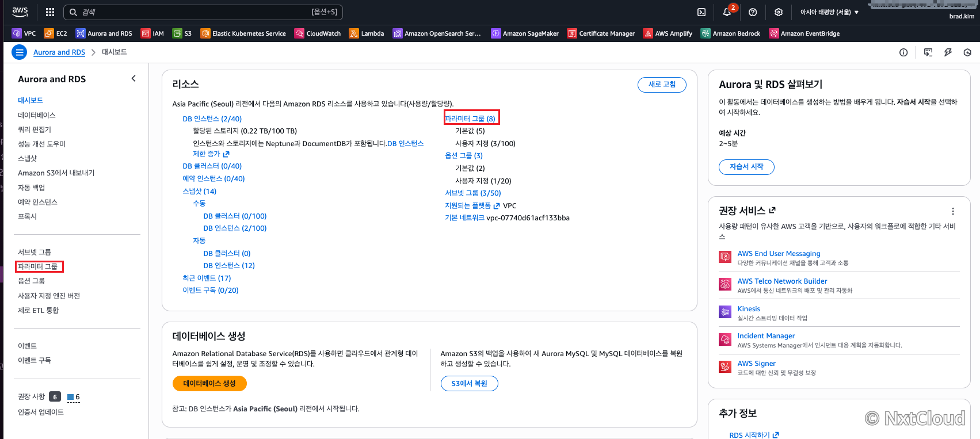
Task: Collapse the Aurora and RDS sidebar
Action: tap(134, 79)
